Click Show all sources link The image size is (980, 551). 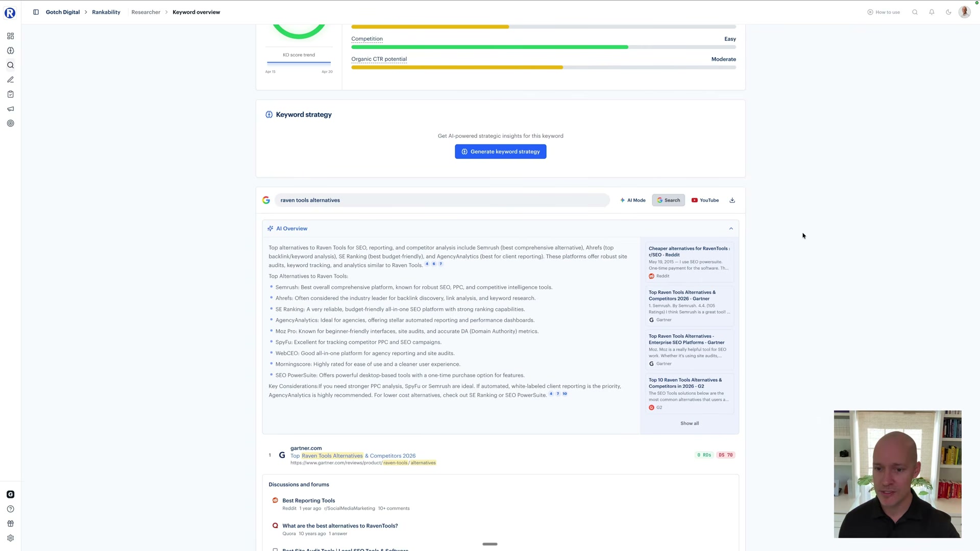tap(690, 423)
